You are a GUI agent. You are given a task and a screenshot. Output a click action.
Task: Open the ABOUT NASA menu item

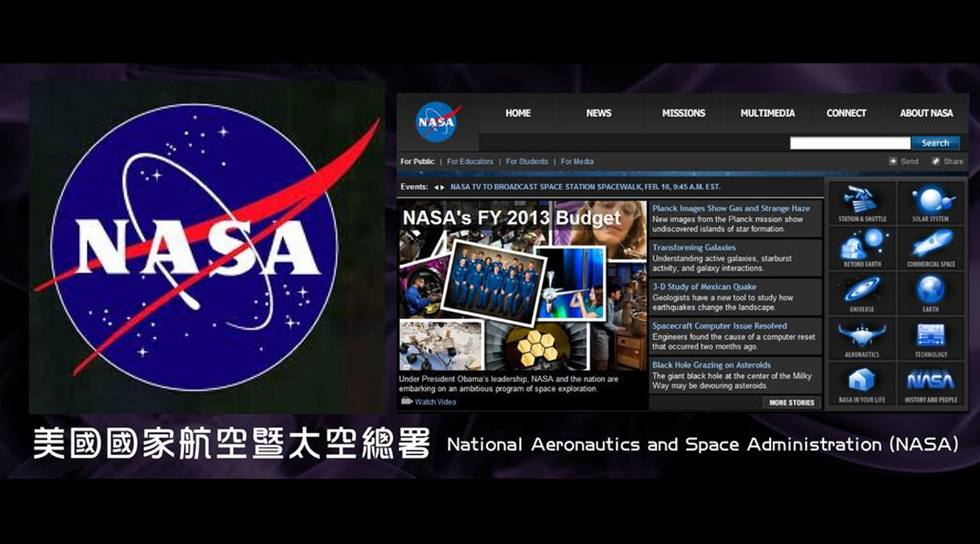pyautogui.click(x=926, y=113)
